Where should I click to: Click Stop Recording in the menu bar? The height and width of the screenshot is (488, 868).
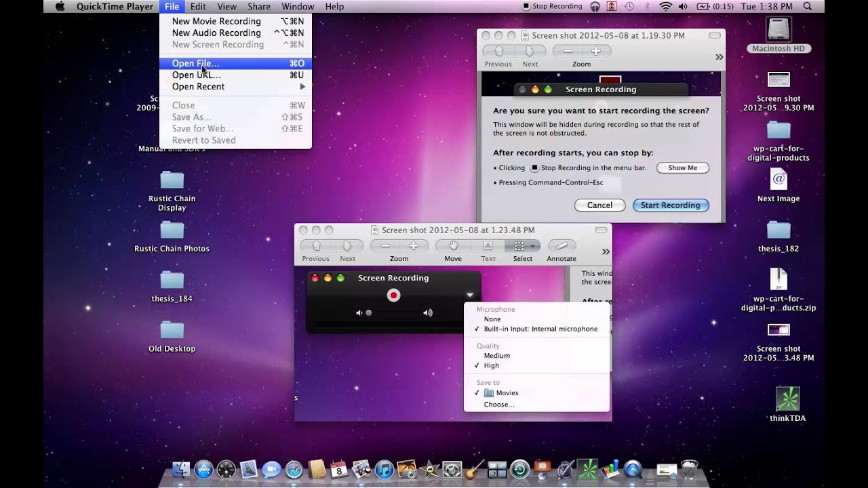552,6
